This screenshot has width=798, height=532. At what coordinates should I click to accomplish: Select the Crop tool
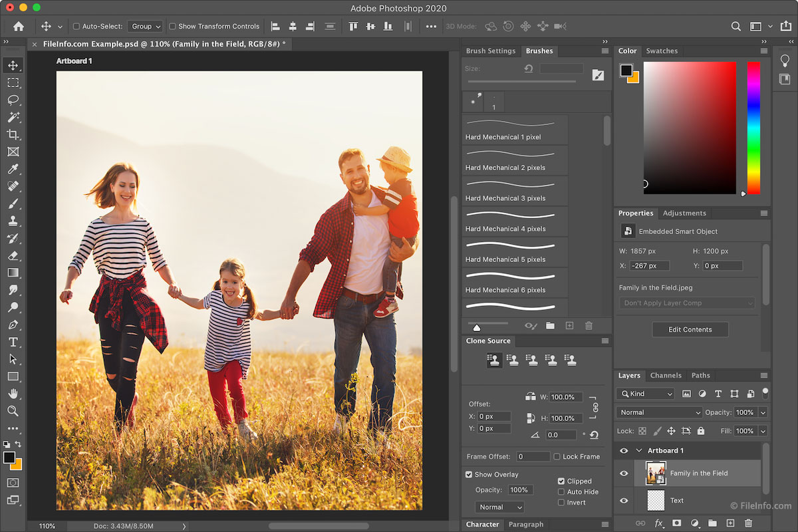(13, 134)
